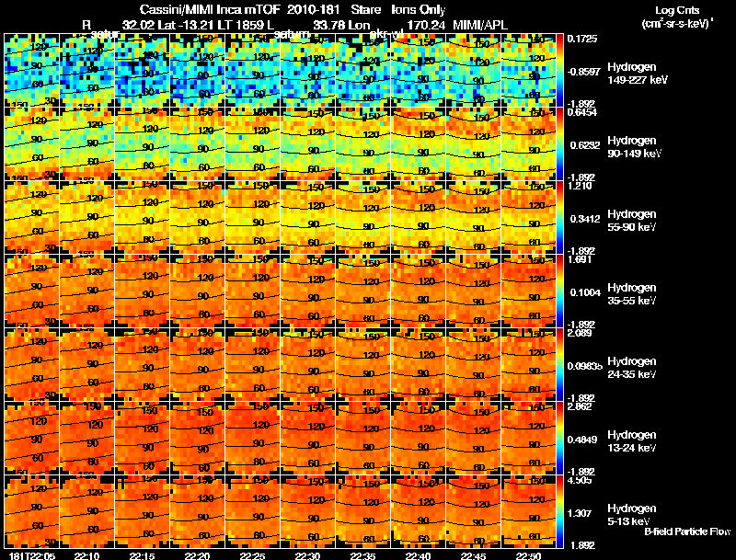Open the 55-90 keV panel at 22:50
The image size is (736, 560).
pyautogui.click(x=528, y=217)
